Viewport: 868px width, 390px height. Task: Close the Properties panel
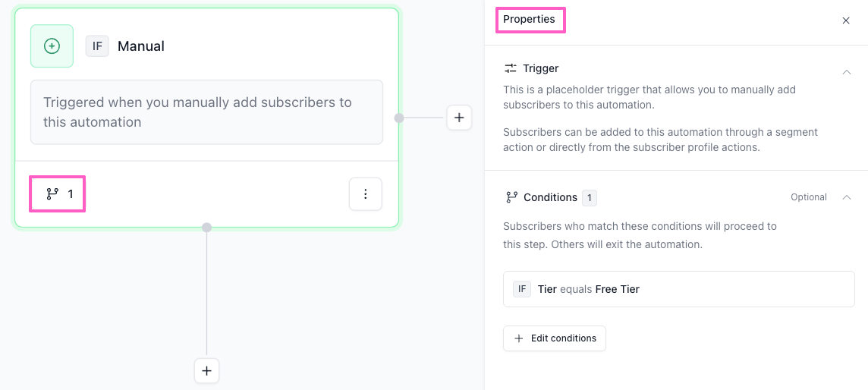pyautogui.click(x=846, y=20)
